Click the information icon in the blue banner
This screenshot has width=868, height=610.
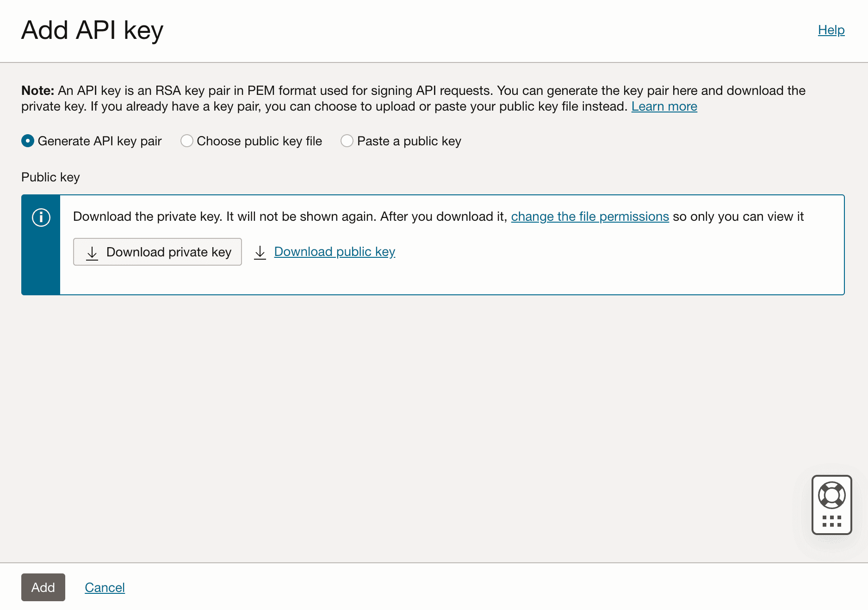41,217
